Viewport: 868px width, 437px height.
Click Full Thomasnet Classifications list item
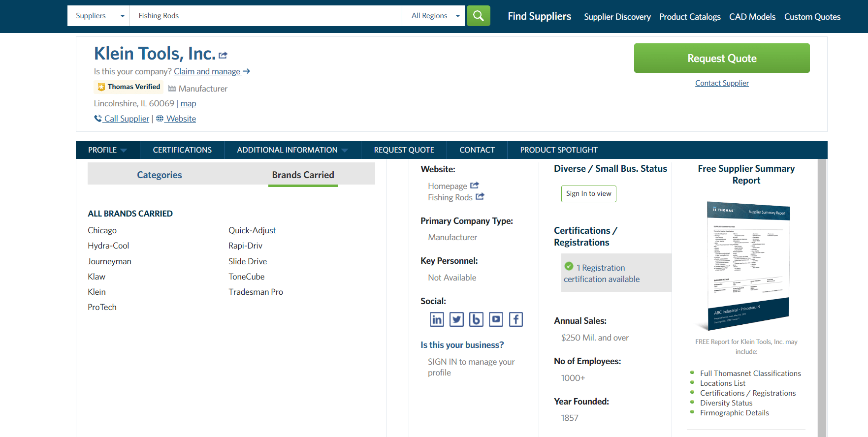(x=750, y=374)
